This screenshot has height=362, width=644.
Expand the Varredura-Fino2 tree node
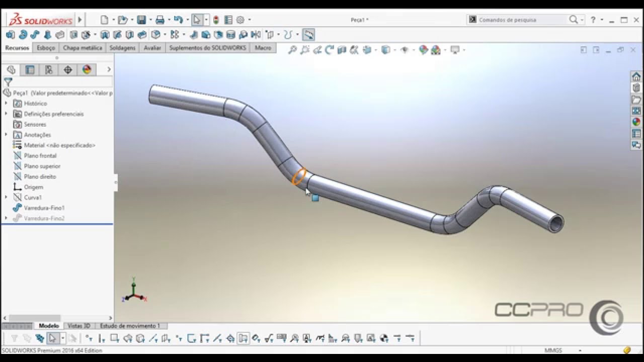6,218
